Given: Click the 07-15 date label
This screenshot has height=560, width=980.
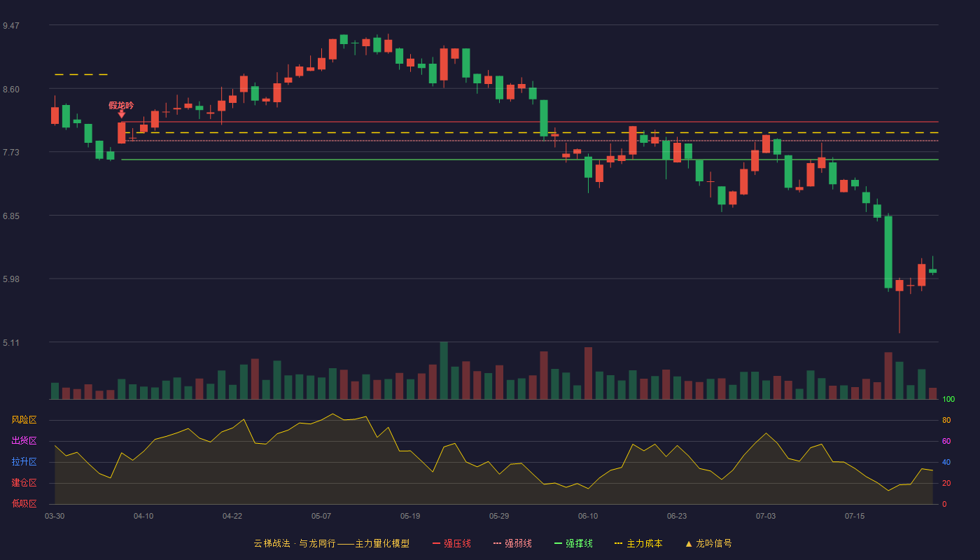Looking at the screenshot, I should [855, 516].
